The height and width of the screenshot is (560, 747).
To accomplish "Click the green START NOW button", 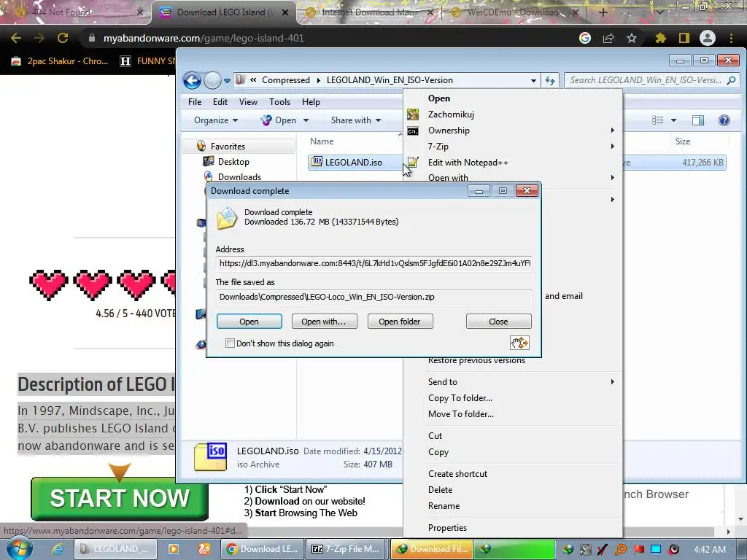I will click(120, 499).
